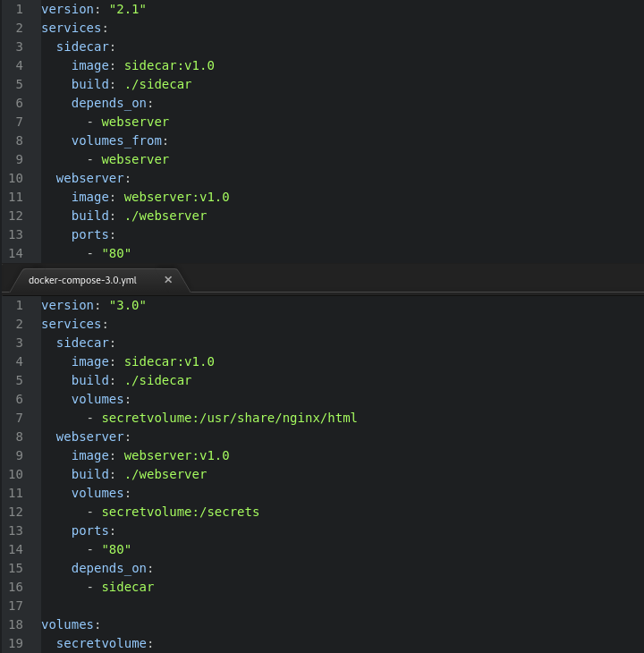The image size is (644, 653).
Task: Click ports: key in the 2.1 file
Action: 93,235
